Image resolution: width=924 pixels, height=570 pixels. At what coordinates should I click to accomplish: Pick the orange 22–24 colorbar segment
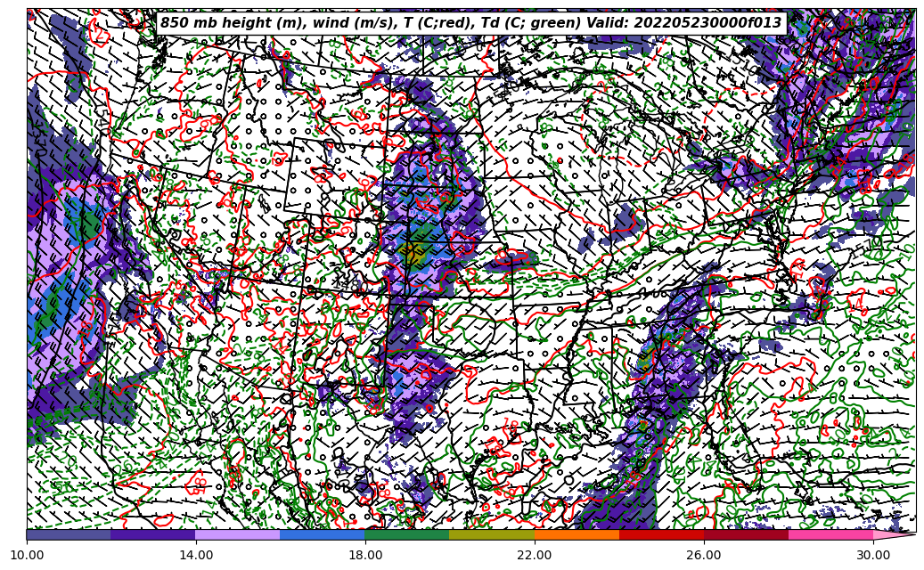point(576,535)
